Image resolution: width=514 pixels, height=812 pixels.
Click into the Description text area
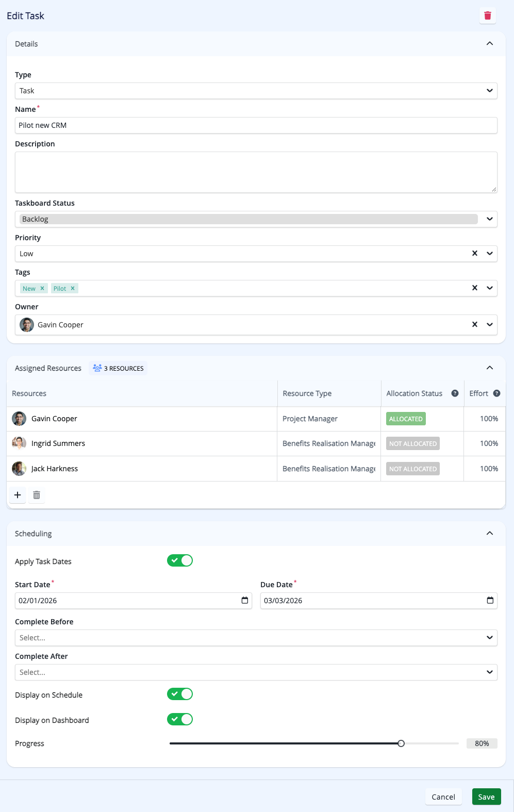(256, 172)
